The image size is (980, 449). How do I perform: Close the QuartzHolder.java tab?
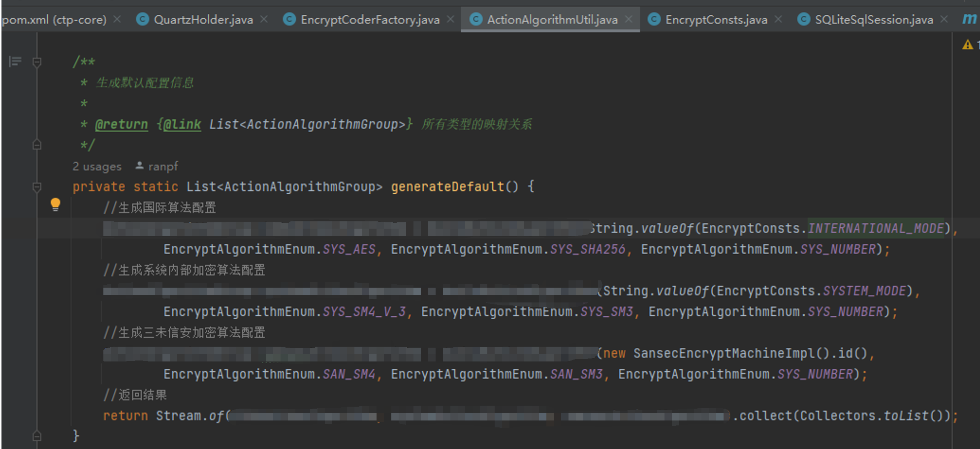pos(264,19)
